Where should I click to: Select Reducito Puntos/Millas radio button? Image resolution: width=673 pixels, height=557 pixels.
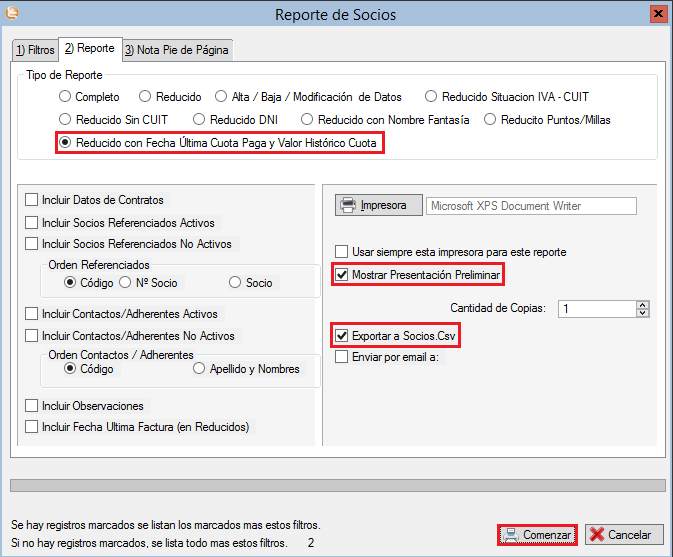tap(491, 120)
